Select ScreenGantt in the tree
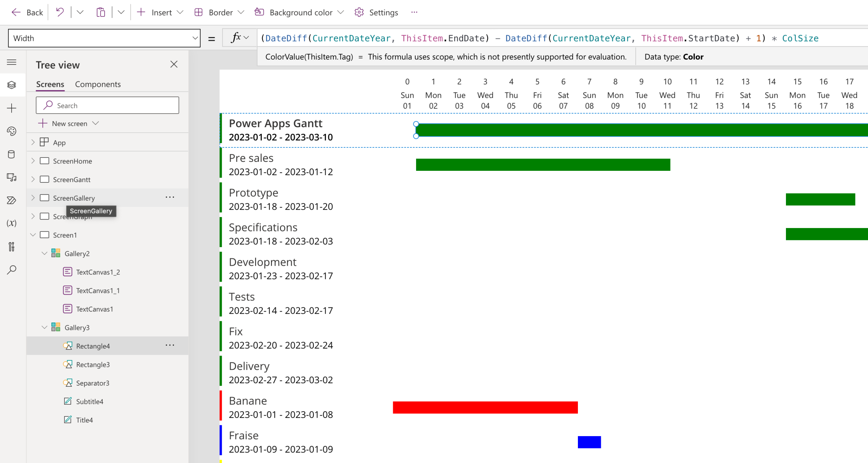Viewport: 868px width, 463px height. [x=72, y=180]
